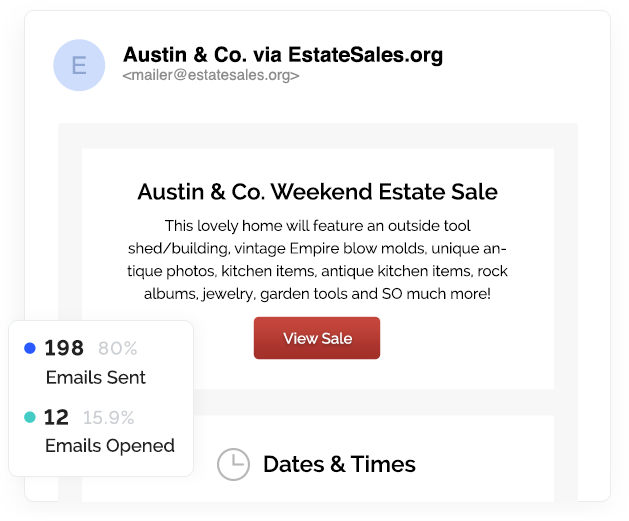Select the sender name Austin & Co. via EstateSales.org

pos(283,55)
